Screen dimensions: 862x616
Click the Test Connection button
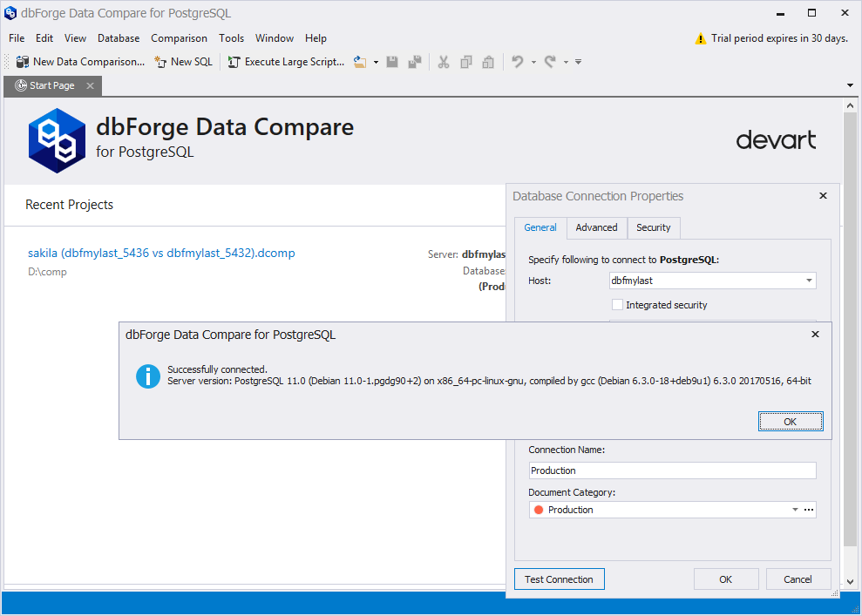[x=559, y=579]
